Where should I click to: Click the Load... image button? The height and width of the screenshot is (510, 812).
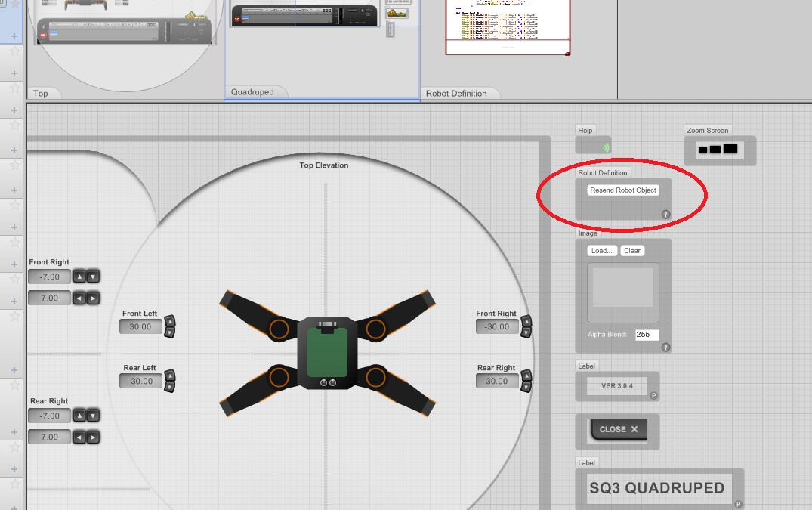point(602,251)
